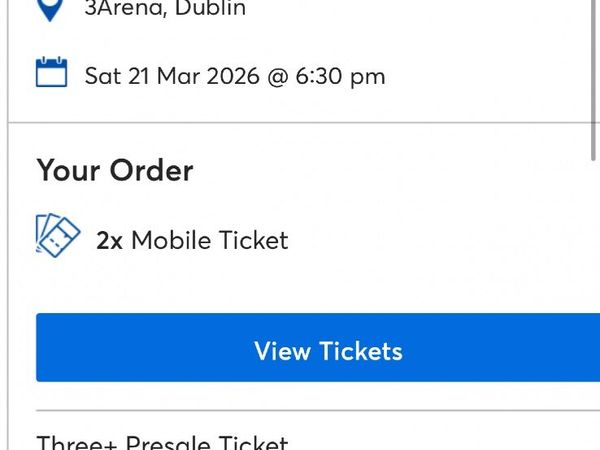Select the Mobile Ticket label
The width and height of the screenshot is (600, 450).
(210, 240)
